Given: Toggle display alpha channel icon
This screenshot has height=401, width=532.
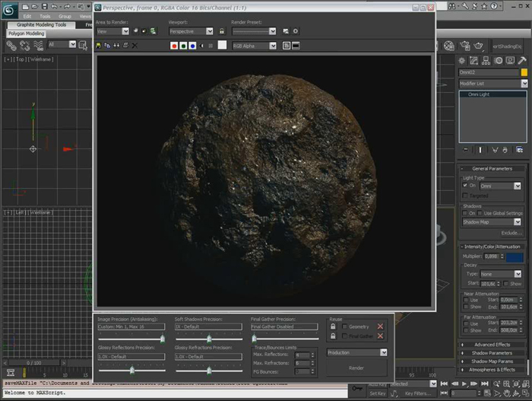Looking at the screenshot, I should [202, 46].
